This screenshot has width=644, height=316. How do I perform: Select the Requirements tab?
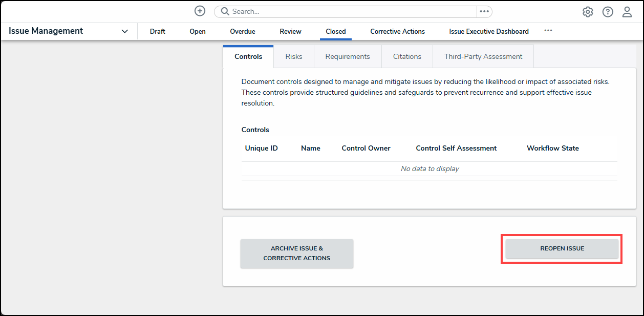pos(348,56)
